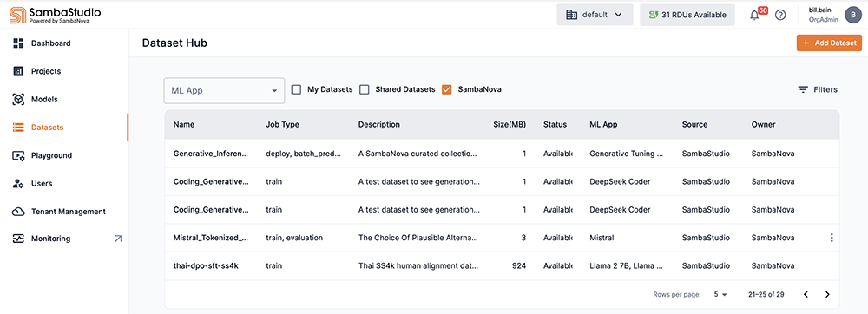The width and height of the screenshot is (868, 314).
Task: Click the Description column header
Action: coord(379,124)
